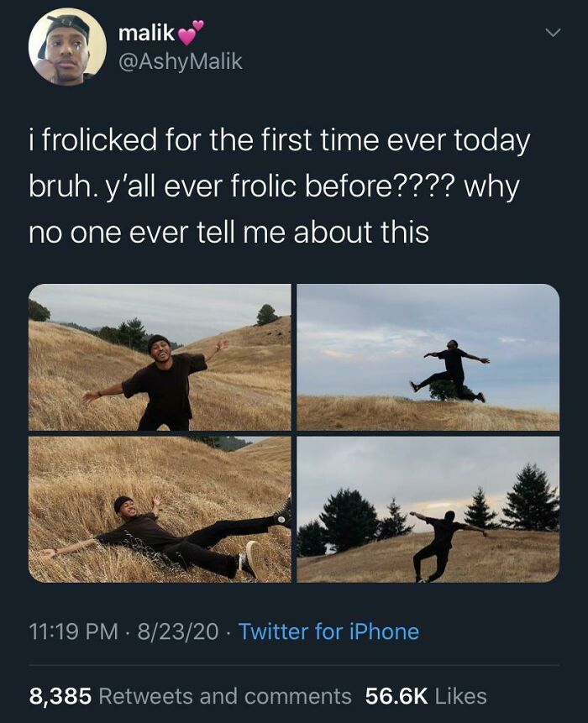588x723 pixels.
Task: Click the display name malik
Action: (x=146, y=34)
